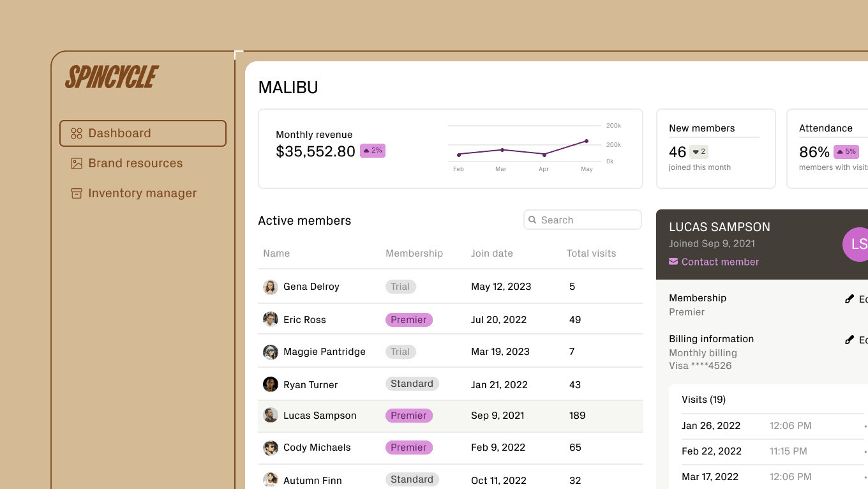Image resolution: width=868 pixels, height=489 pixels.
Task: Select the Dashboard grid icon in the sidebar
Action: (76, 133)
